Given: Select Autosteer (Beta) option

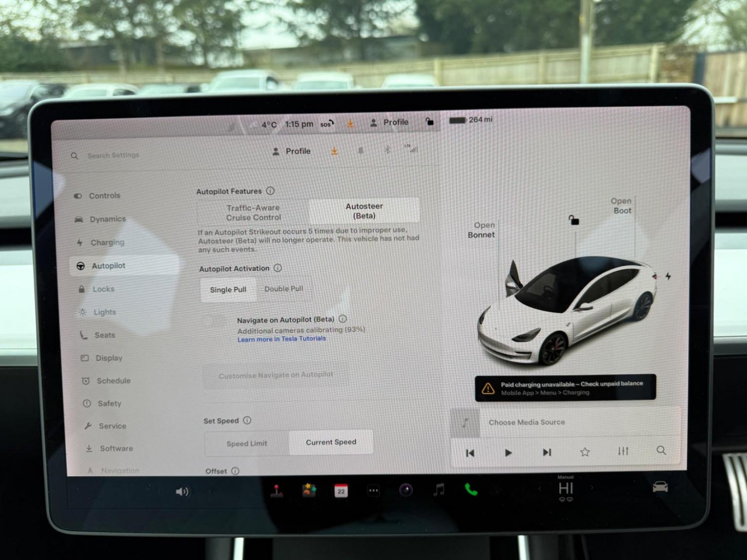Looking at the screenshot, I should coord(364,211).
